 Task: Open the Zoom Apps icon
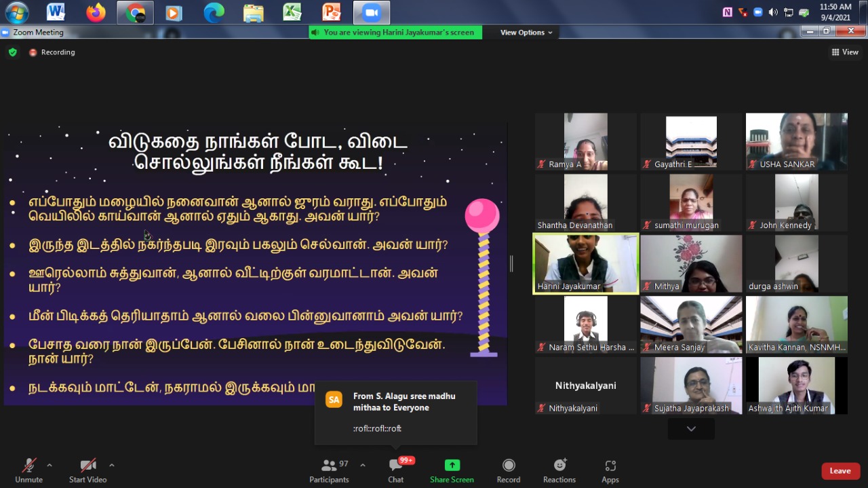610,466
